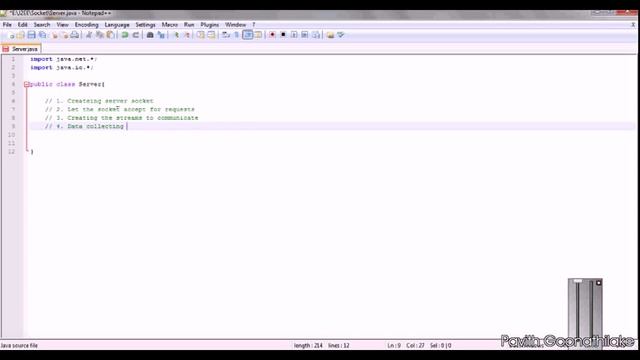Click 'lines : 12' status bar entry
This screenshot has width=640, height=360.
point(339,345)
